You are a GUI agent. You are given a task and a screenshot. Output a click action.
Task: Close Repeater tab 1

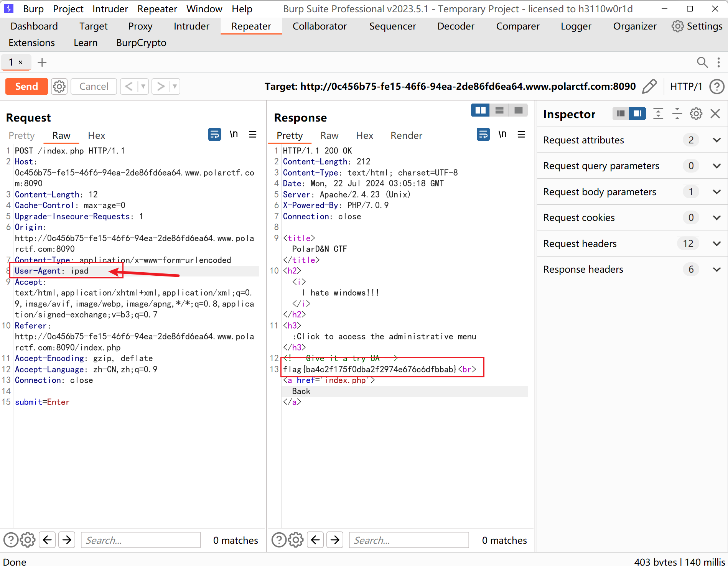pyautogui.click(x=21, y=62)
